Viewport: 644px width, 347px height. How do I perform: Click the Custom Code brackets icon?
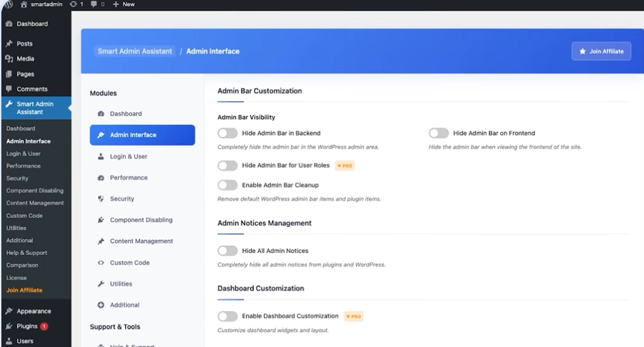click(101, 262)
